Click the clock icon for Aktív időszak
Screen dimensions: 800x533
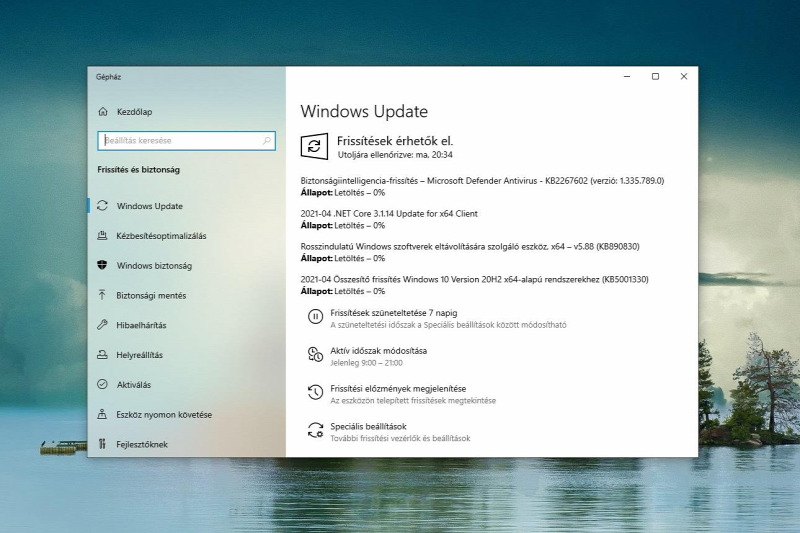315,354
